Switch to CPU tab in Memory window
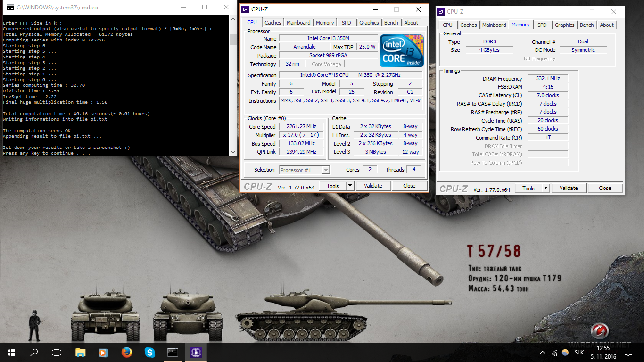The height and width of the screenshot is (362, 644). tap(448, 25)
